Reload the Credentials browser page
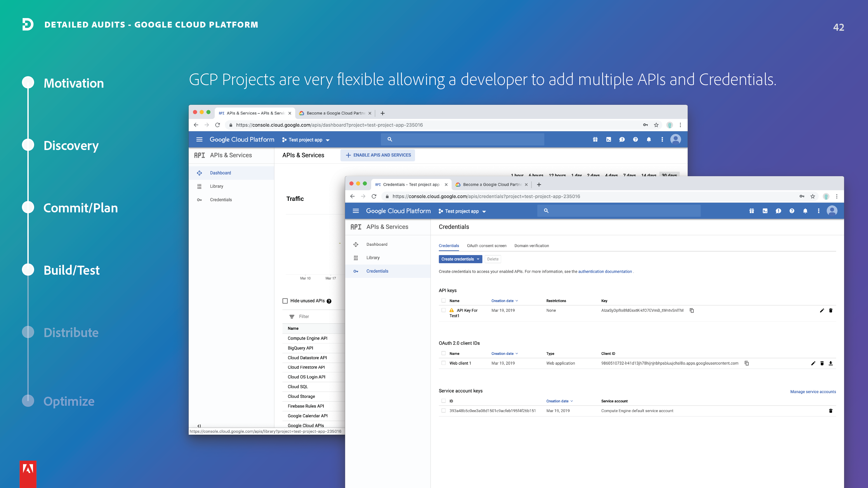The image size is (868, 488). [374, 196]
